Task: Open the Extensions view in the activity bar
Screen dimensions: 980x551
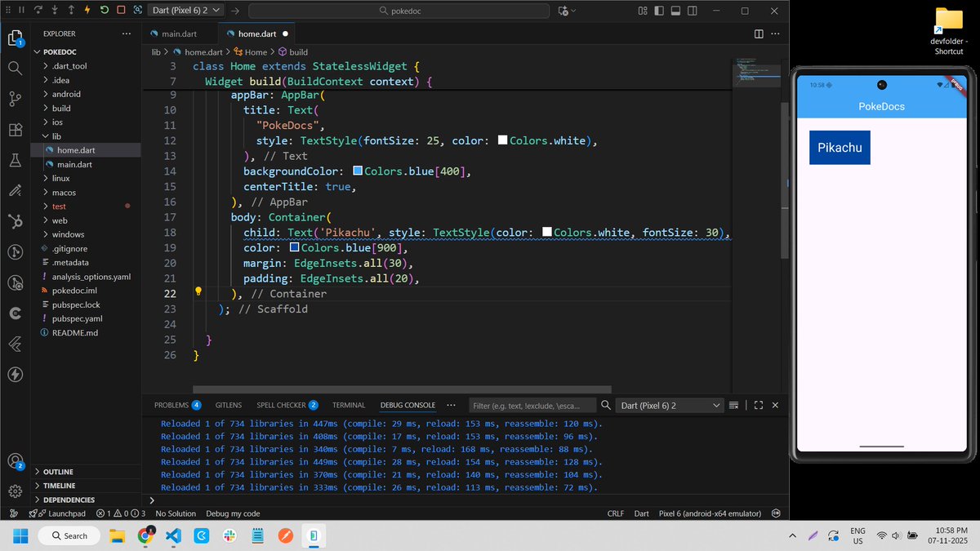Action: (x=15, y=130)
